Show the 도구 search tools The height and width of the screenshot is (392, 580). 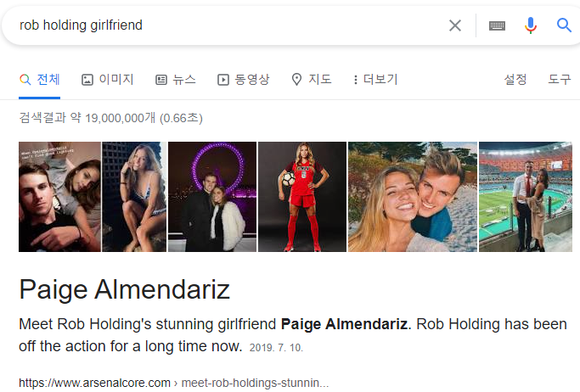point(560,80)
